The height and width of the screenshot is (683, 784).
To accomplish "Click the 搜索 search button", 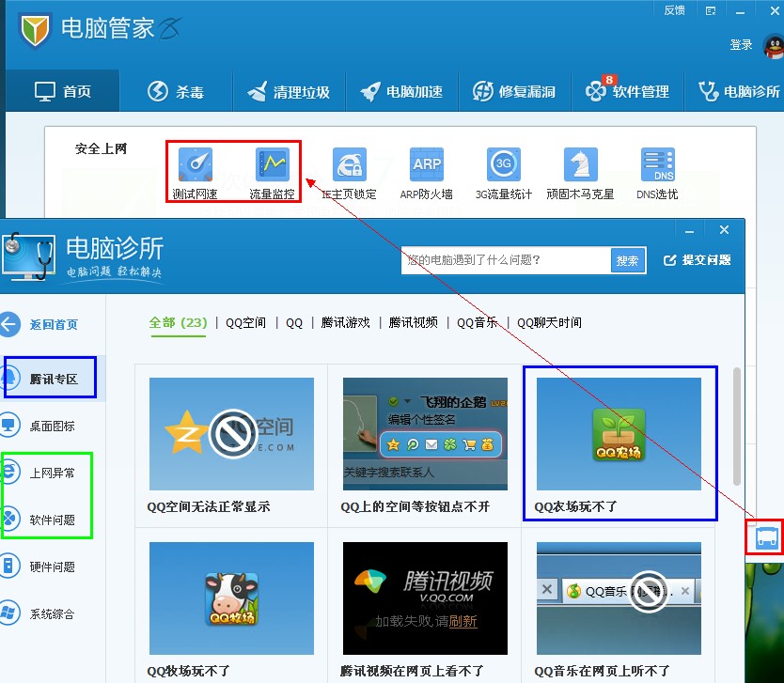I will (x=629, y=260).
